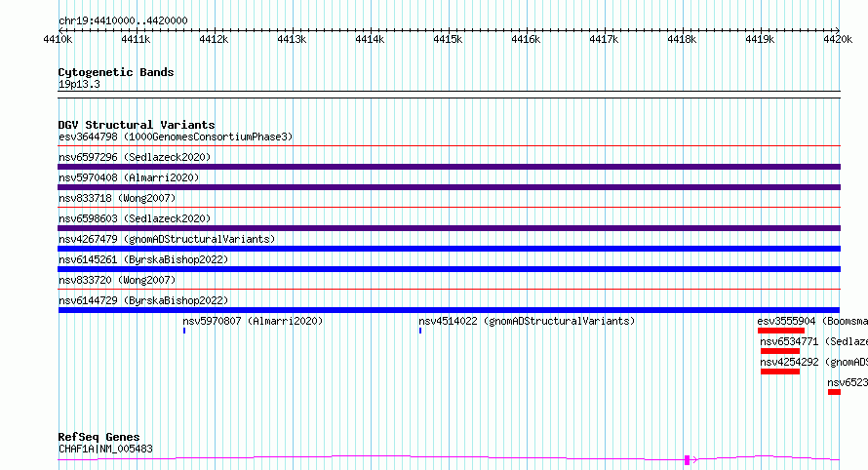Viewport: 868px width, 470px height.
Task: Open variant esv3644798 (1000GenomesConsortiumPhase3) label
Action: (176, 137)
